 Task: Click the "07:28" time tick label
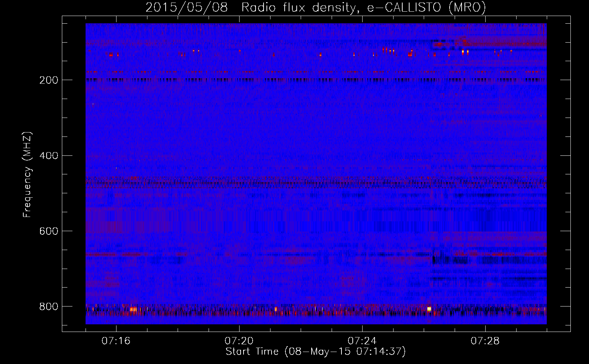click(x=485, y=341)
